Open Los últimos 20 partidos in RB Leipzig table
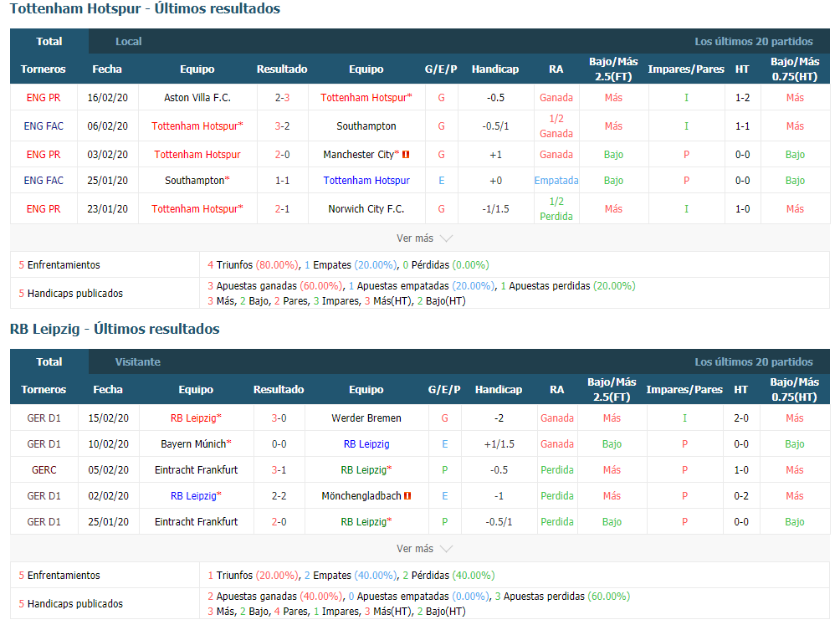840x625 pixels. click(x=754, y=361)
